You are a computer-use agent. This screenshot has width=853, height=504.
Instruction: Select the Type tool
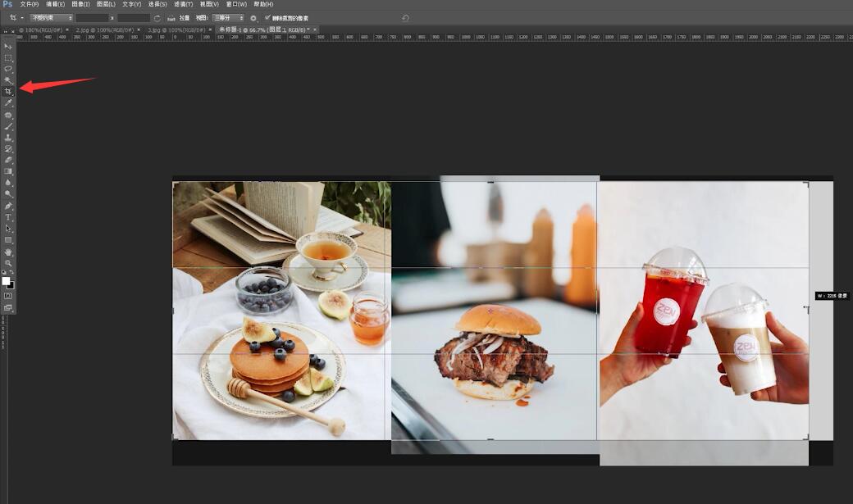tap(8, 217)
